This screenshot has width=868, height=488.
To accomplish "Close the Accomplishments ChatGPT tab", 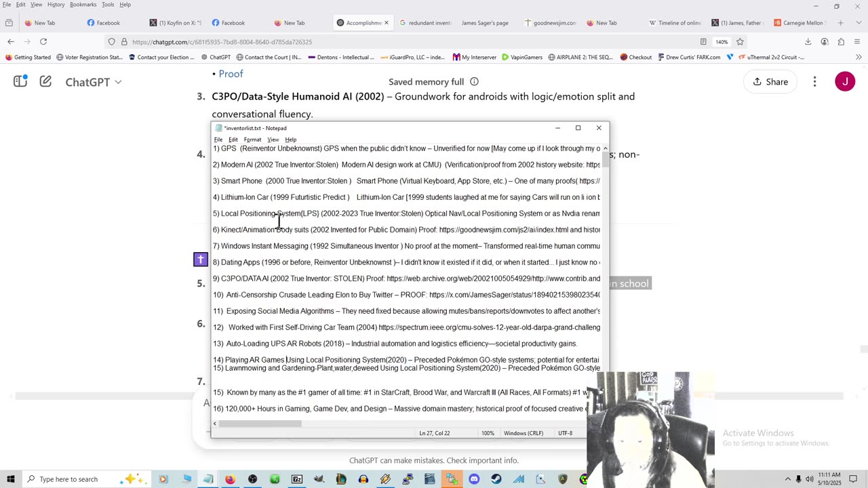I will [x=387, y=23].
